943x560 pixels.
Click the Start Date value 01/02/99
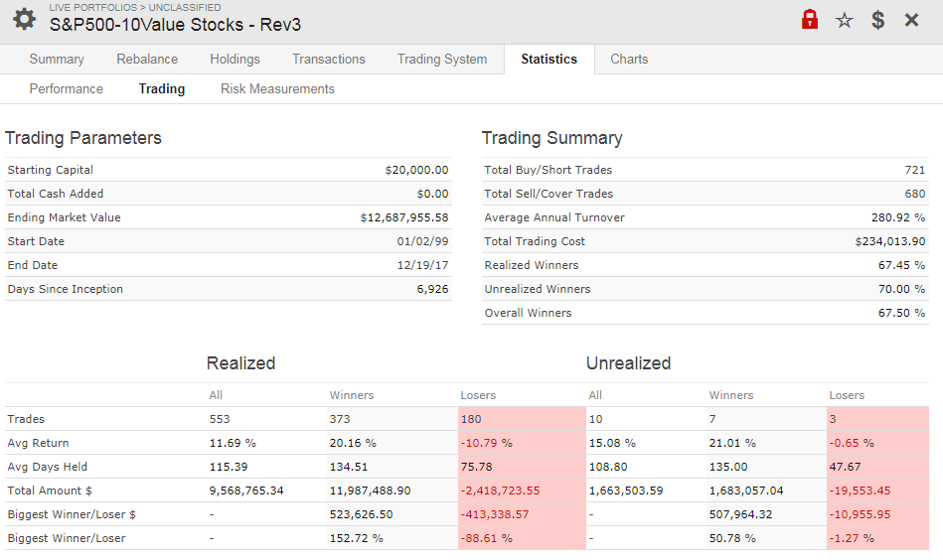point(422,241)
